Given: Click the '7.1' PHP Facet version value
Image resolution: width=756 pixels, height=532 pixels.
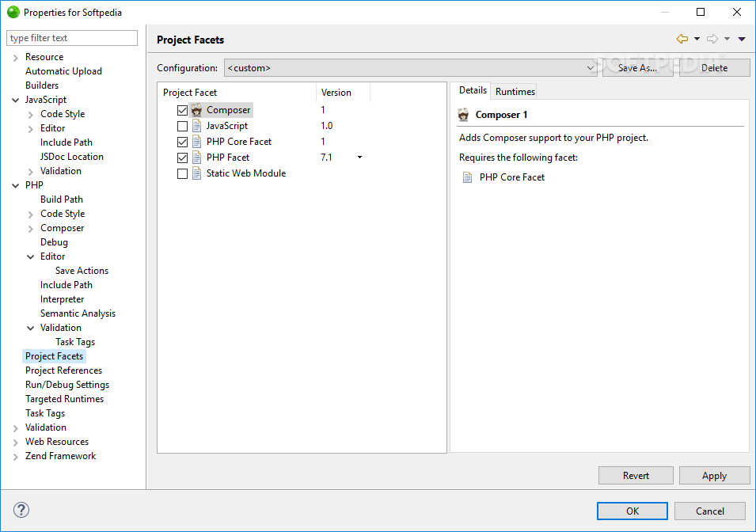Looking at the screenshot, I should pyautogui.click(x=326, y=158).
